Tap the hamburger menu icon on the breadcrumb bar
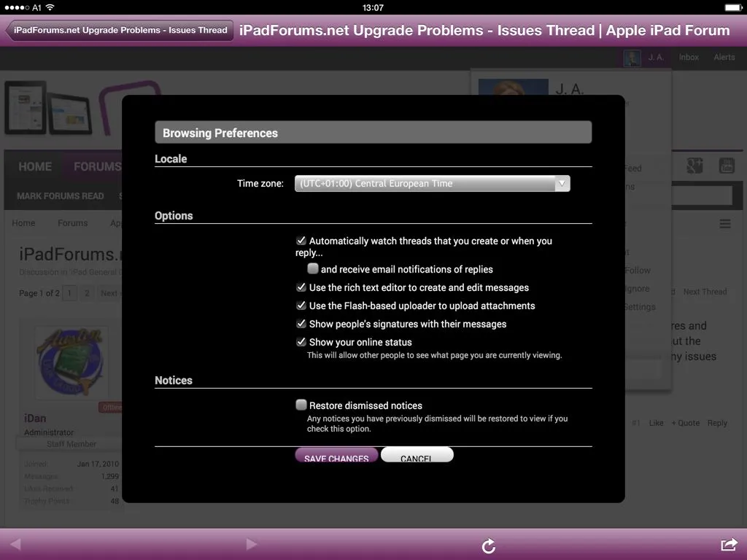 pos(725,224)
